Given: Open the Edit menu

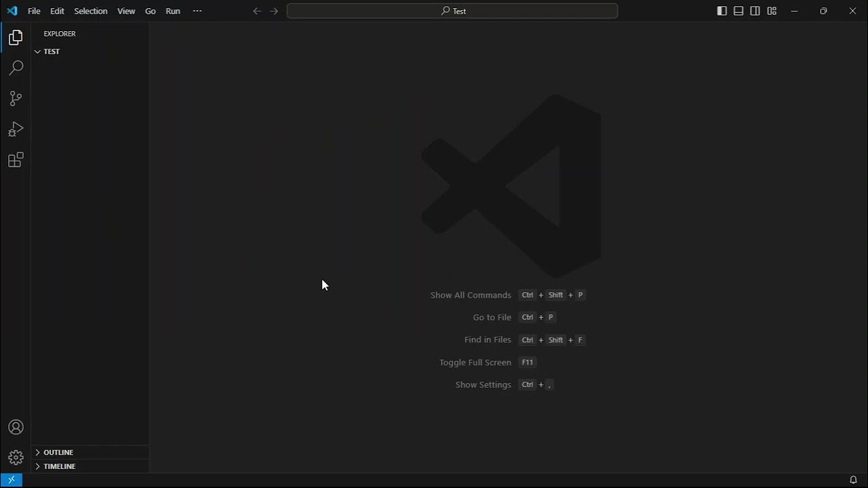Looking at the screenshot, I should [x=57, y=11].
